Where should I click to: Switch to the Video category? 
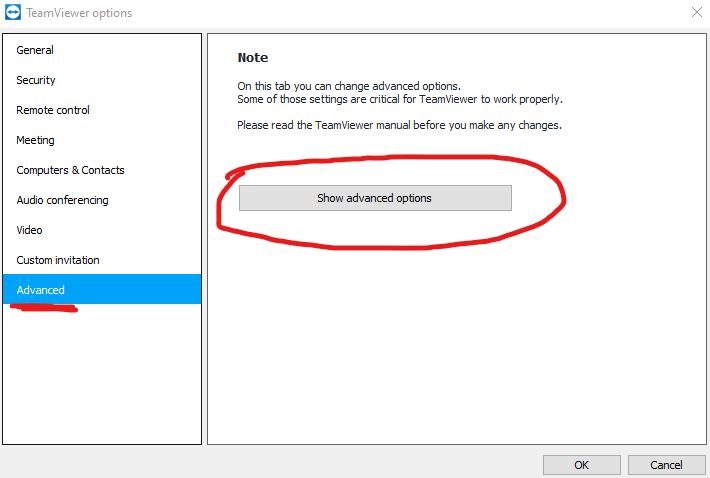[102, 230]
